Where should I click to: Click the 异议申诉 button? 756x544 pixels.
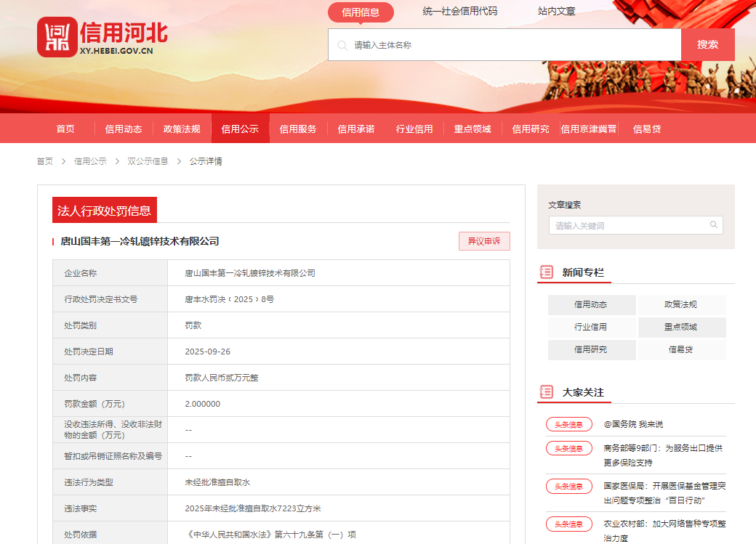484,241
